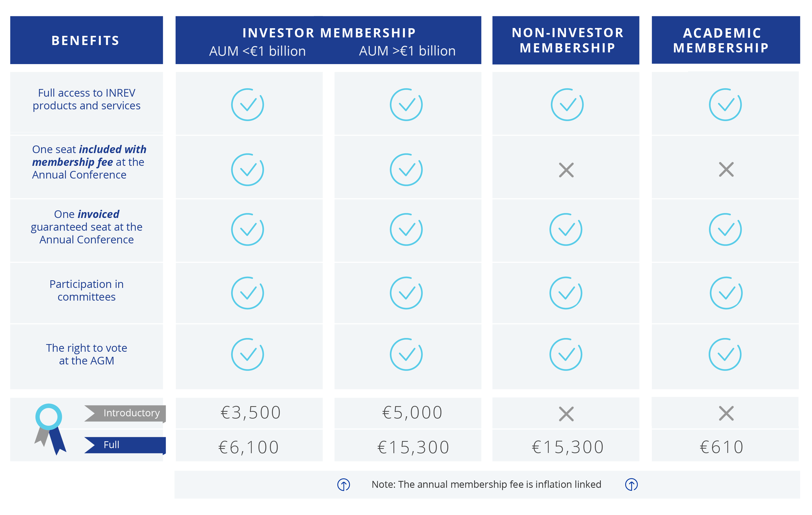Click the inflation linked fee note text

click(486, 484)
